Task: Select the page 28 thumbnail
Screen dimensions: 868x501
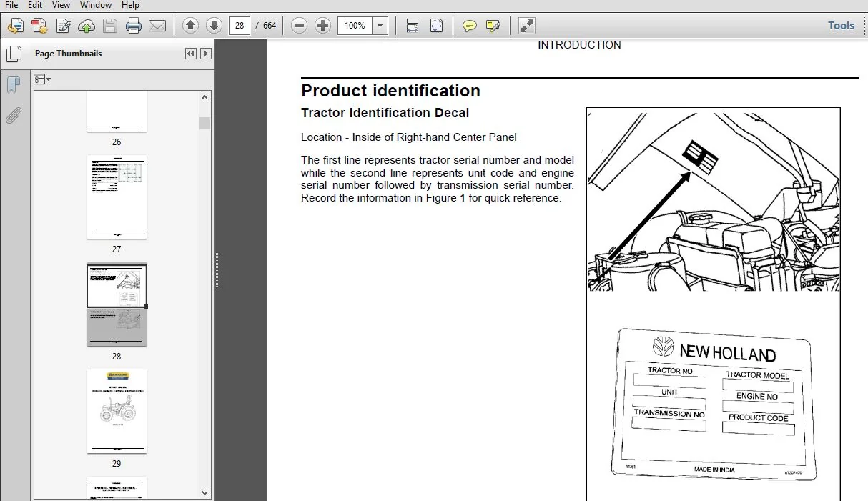Action: click(117, 305)
